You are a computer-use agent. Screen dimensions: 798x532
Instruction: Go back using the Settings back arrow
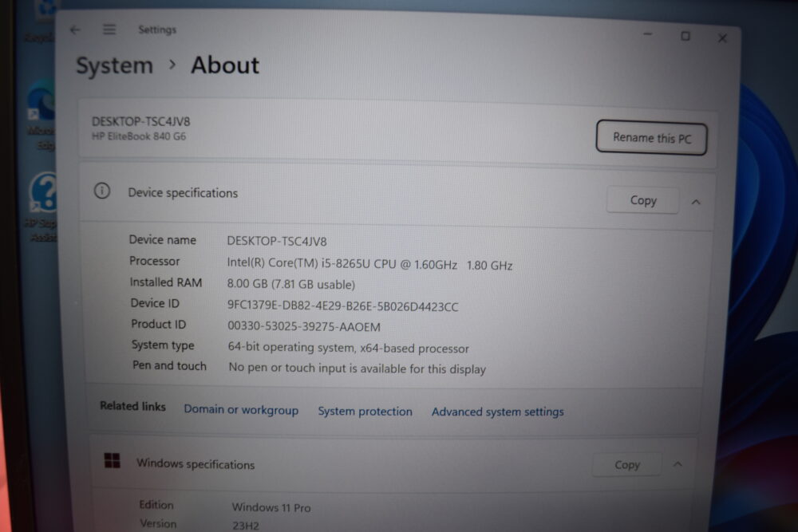click(75, 30)
